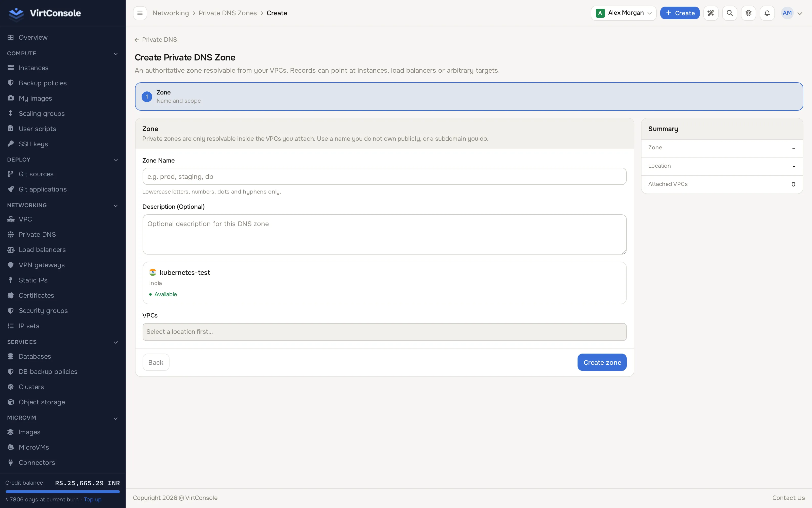The height and width of the screenshot is (508, 812).
Task: Click the Scaling groups sidebar icon
Action: tap(11, 113)
